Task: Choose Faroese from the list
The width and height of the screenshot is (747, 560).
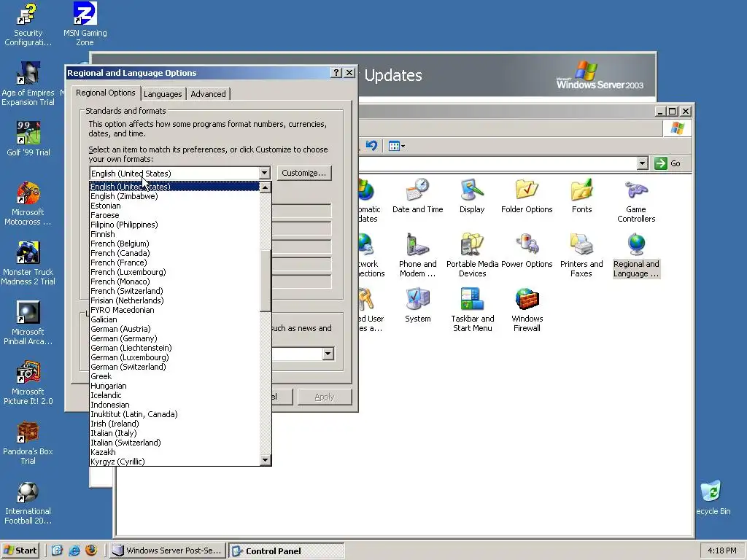Action: pyautogui.click(x=174, y=215)
